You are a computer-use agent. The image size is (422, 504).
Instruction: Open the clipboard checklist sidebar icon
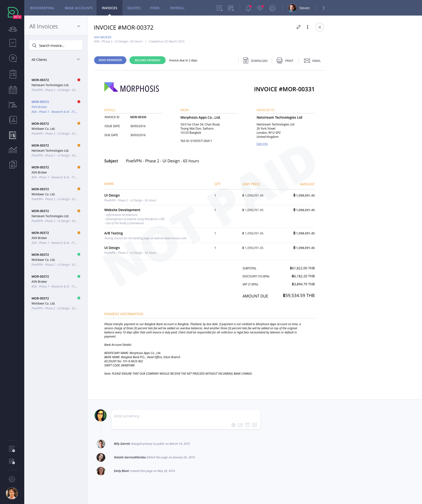coord(13,74)
